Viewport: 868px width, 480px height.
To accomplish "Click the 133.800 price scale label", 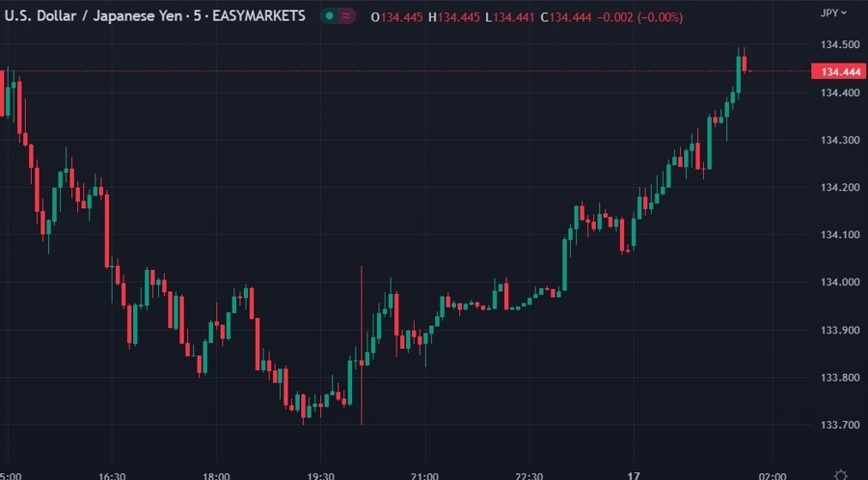I will (x=840, y=378).
